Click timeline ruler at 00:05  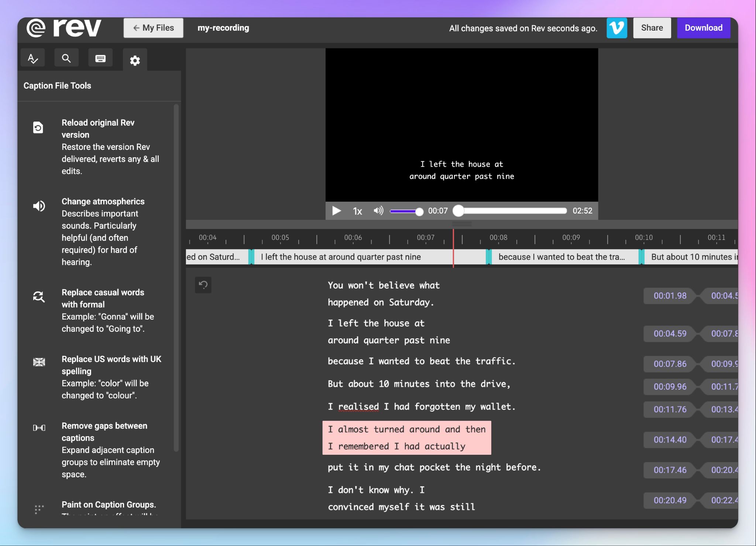pyautogui.click(x=280, y=238)
